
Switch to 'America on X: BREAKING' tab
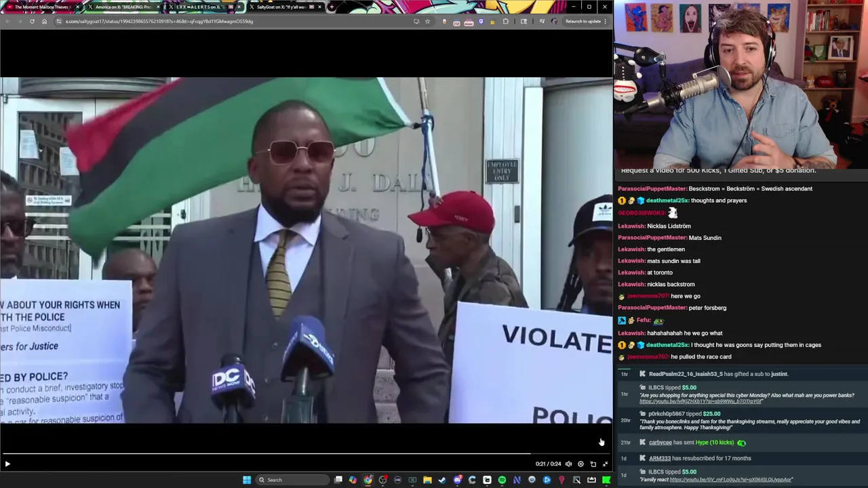point(123,7)
